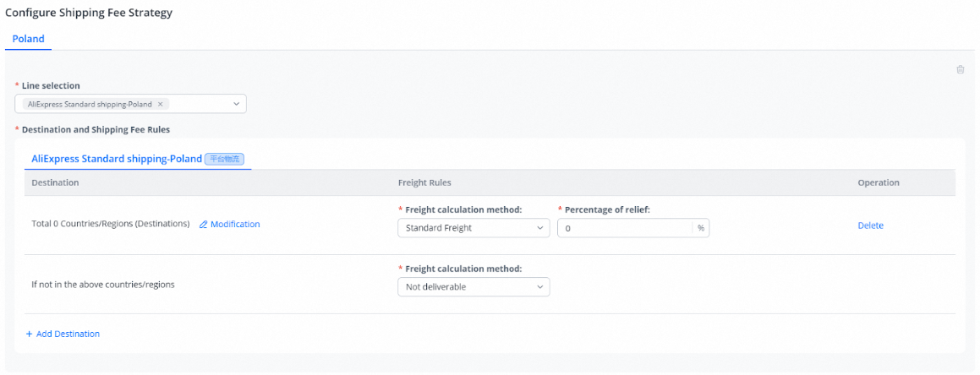Switch to the Poland tab

click(x=28, y=39)
